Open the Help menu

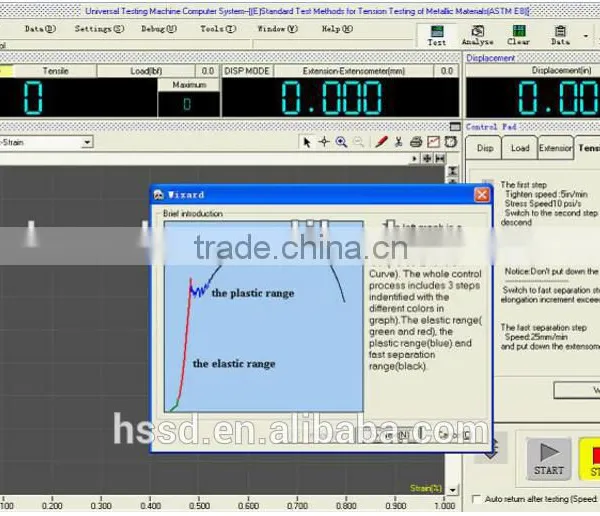[x=337, y=29]
